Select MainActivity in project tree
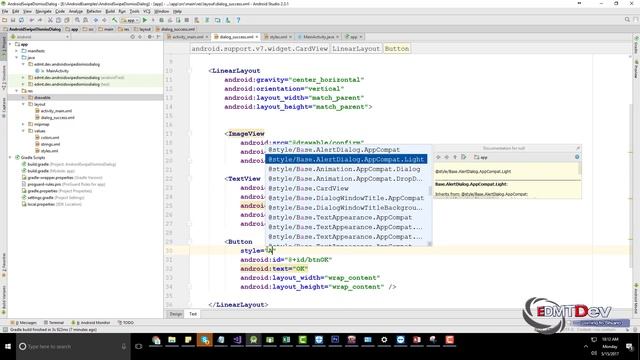This screenshot has height=360, width=640. tap(57, 71)
